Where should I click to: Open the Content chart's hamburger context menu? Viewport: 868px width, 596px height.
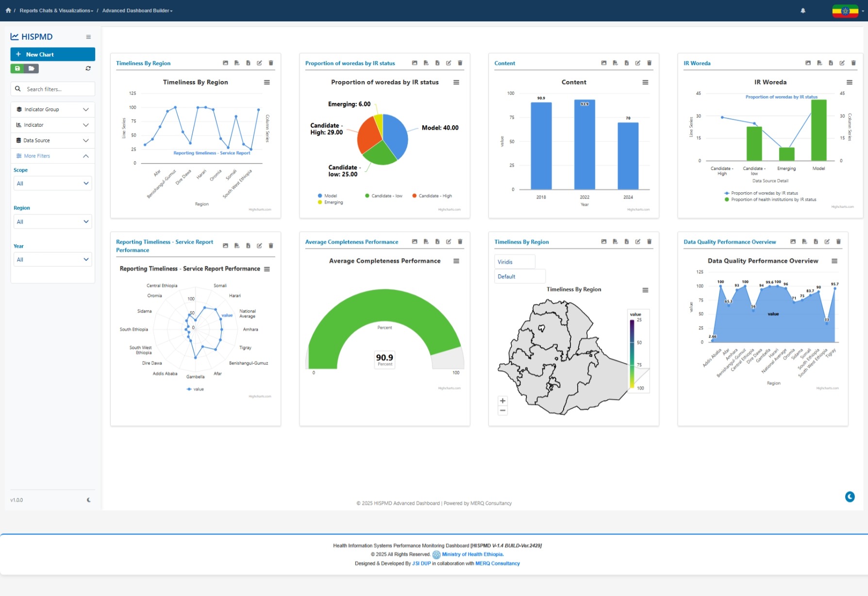[645, 83]
